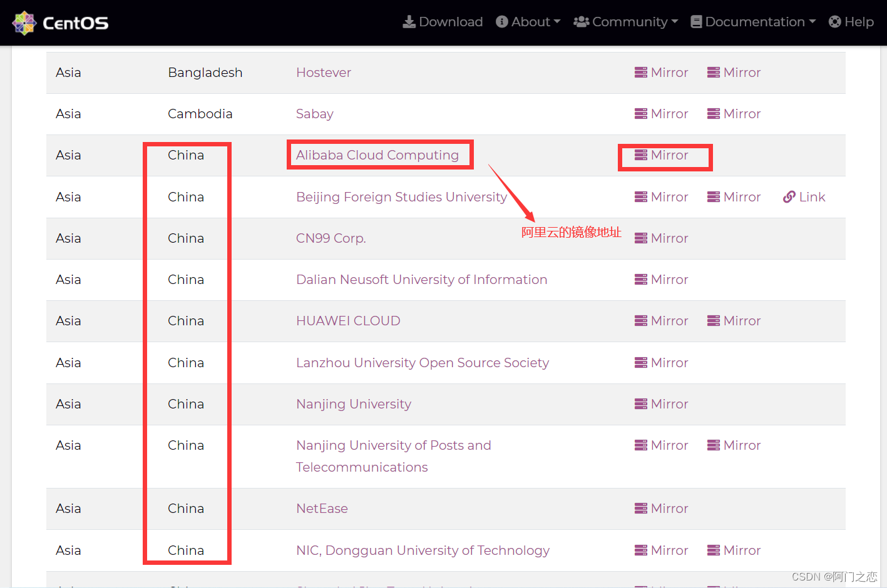Open the Mirror link for Alibaba Cloud Computing

click(661, 155)
